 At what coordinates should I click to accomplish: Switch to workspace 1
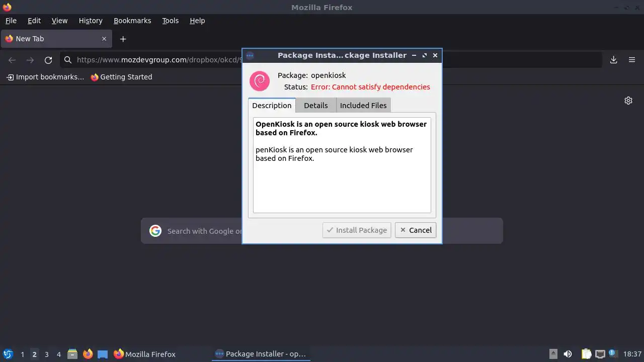pos(22,354)
